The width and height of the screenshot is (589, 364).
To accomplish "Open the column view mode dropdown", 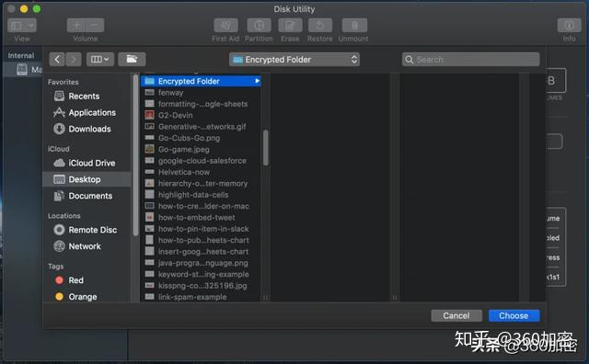I will [x=100, y=60].
